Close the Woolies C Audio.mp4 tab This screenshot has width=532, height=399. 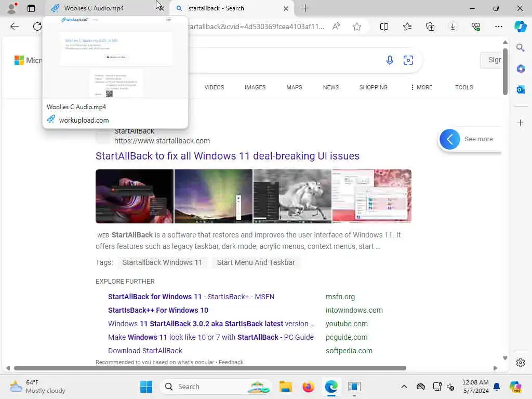[161, 8]
